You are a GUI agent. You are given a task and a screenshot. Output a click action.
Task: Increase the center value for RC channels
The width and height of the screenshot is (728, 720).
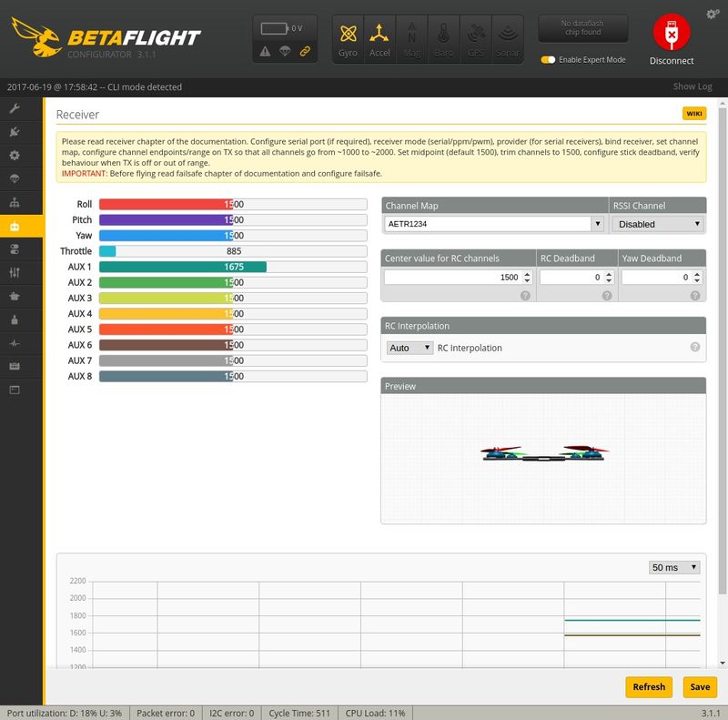point(527,274)
